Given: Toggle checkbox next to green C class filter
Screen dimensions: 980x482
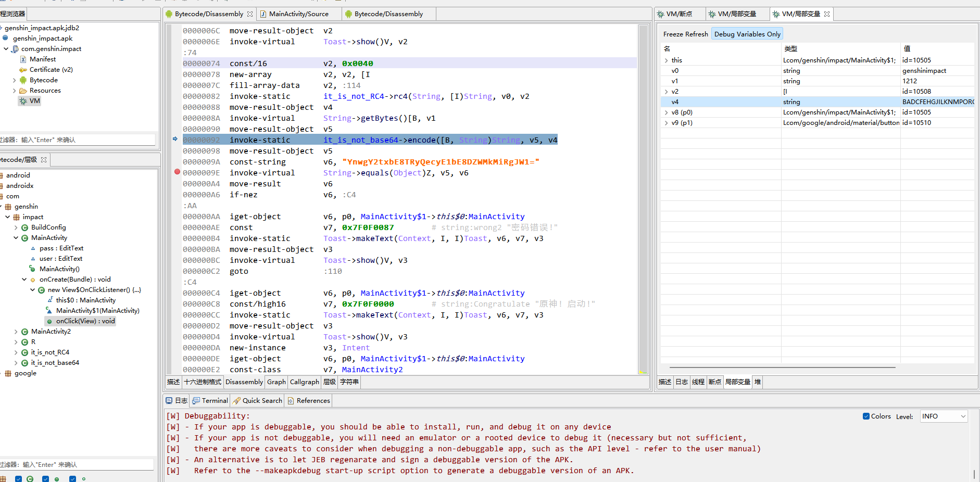Looking at the screenshot, I should (x=19, y=479).
